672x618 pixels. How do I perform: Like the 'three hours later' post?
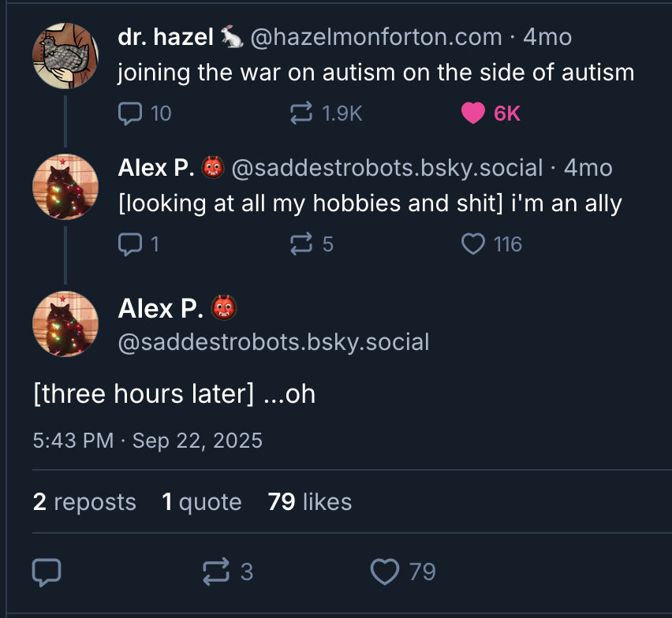(385, 571)
